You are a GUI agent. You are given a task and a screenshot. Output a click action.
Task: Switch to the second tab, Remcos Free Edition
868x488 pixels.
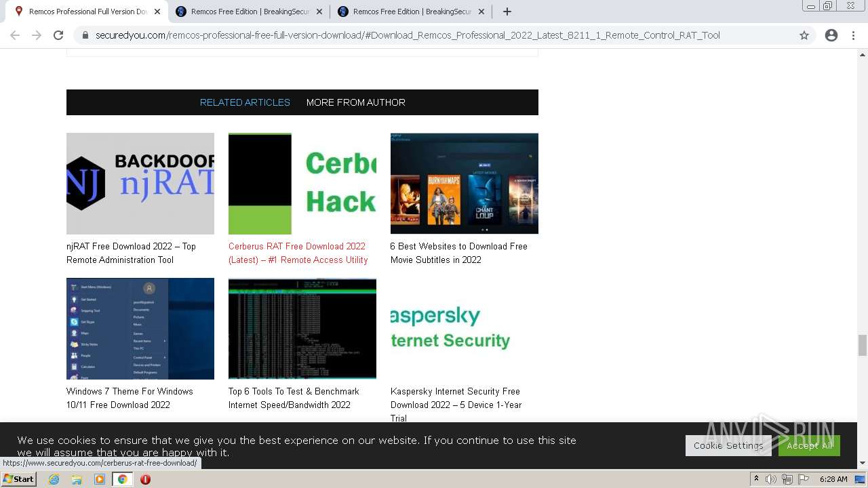click(x=248, y=12)
